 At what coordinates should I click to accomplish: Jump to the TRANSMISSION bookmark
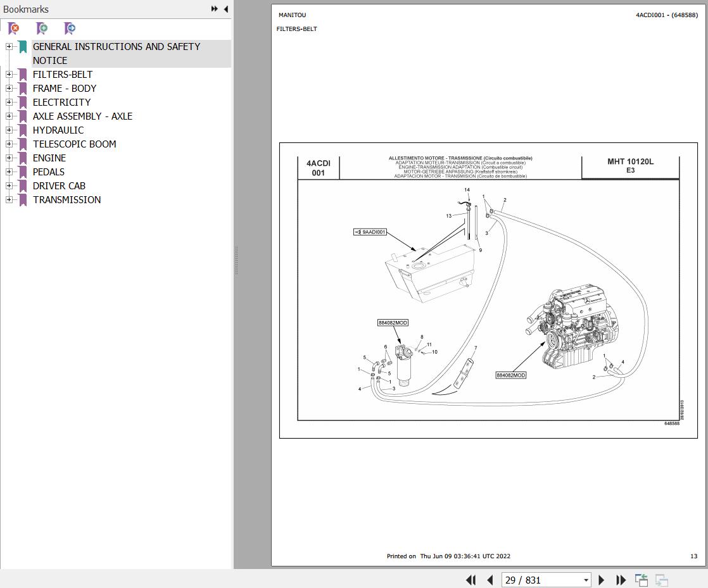tap(67, 200)
